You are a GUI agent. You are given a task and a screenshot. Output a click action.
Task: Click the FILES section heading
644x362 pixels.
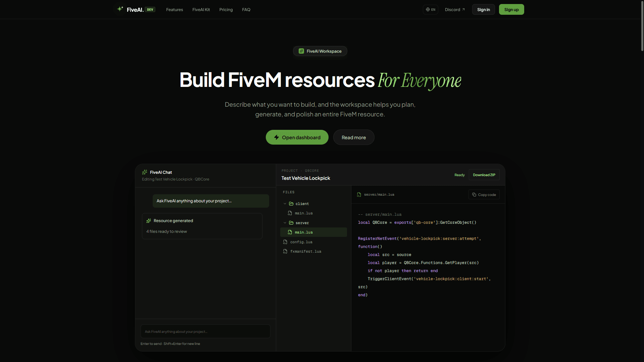(x=289, y=192)
